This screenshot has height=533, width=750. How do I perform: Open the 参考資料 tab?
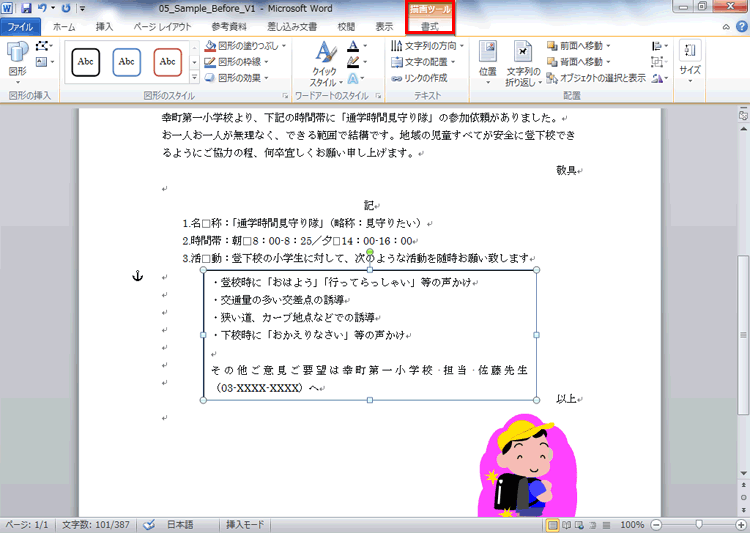pyautogui.click(x=229, y=27)
